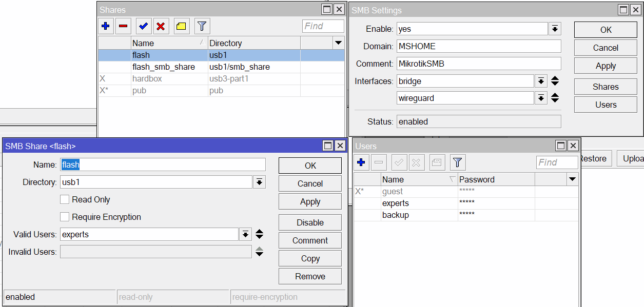
Task: Click OK in the SMB Share dialog
Action: coord(310,166)
